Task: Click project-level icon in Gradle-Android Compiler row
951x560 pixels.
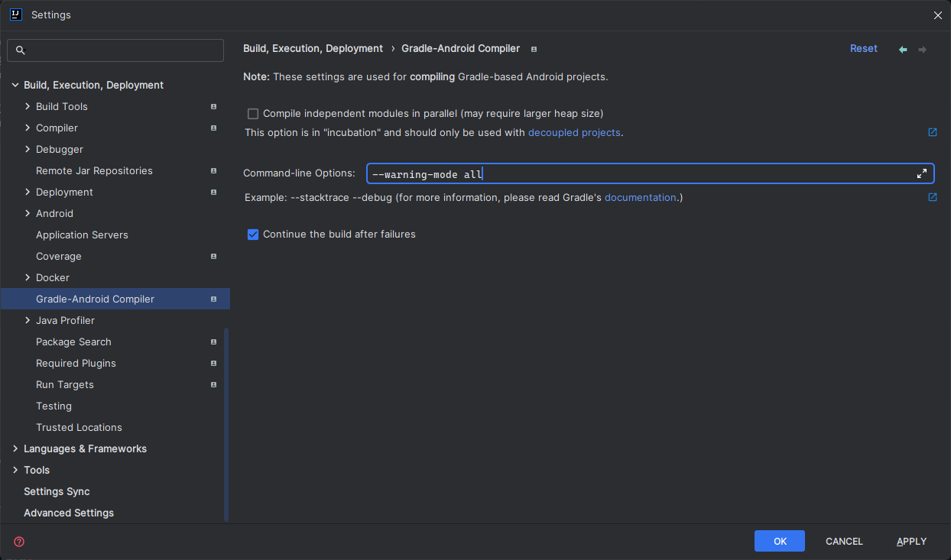Action: click(x=214, y=299)
